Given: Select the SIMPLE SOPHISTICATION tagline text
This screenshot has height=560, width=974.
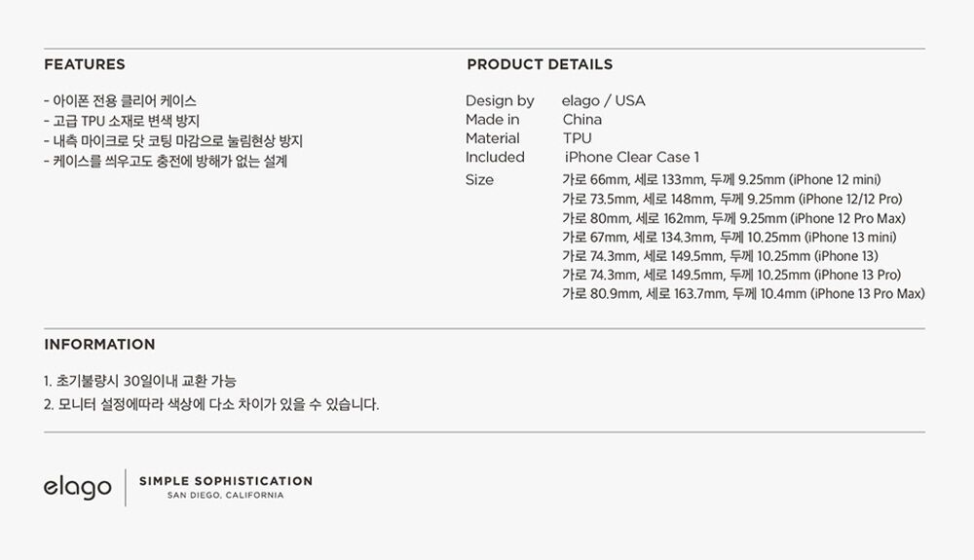Looking at the screenshot, I should [x=226, y=481].
